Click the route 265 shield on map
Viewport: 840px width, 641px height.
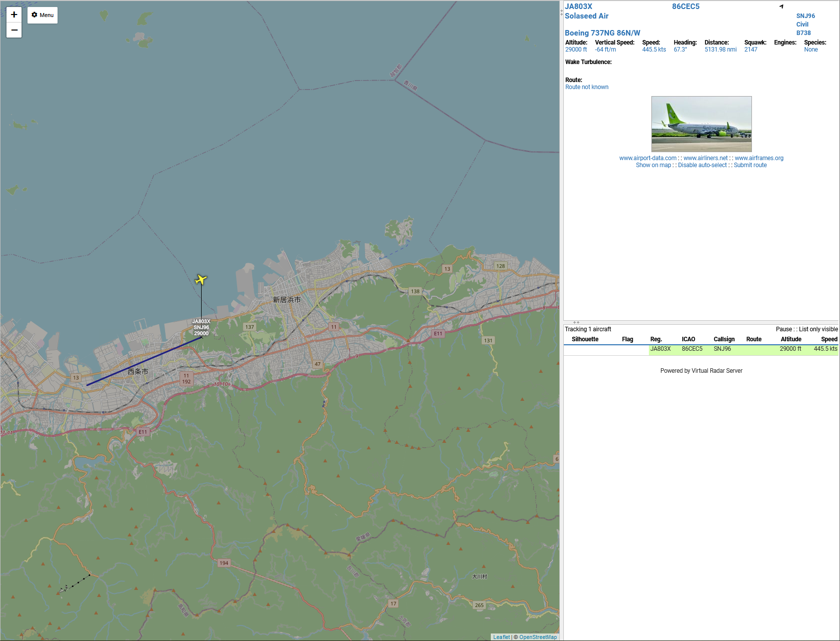tap(479, 605)
